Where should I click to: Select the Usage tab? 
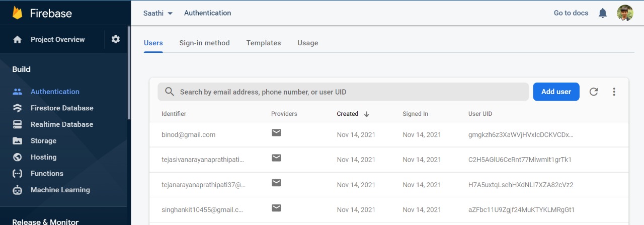[x=307, y=43]
